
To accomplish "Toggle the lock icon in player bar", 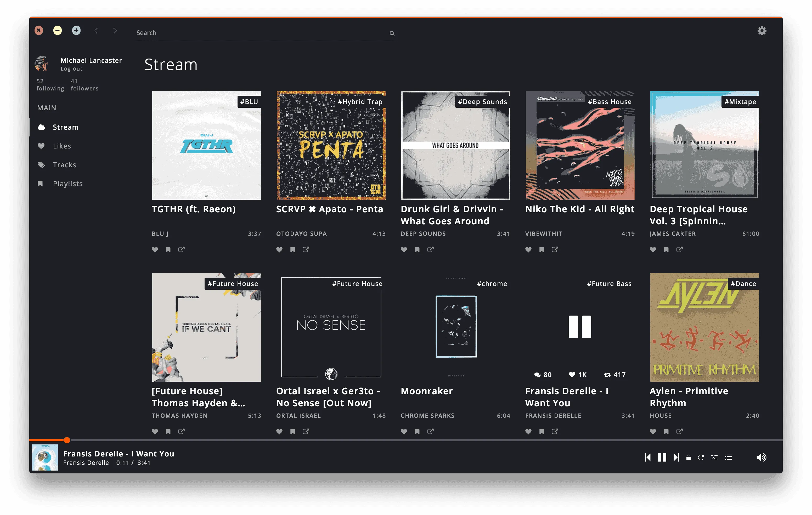I will click(689, 457).
